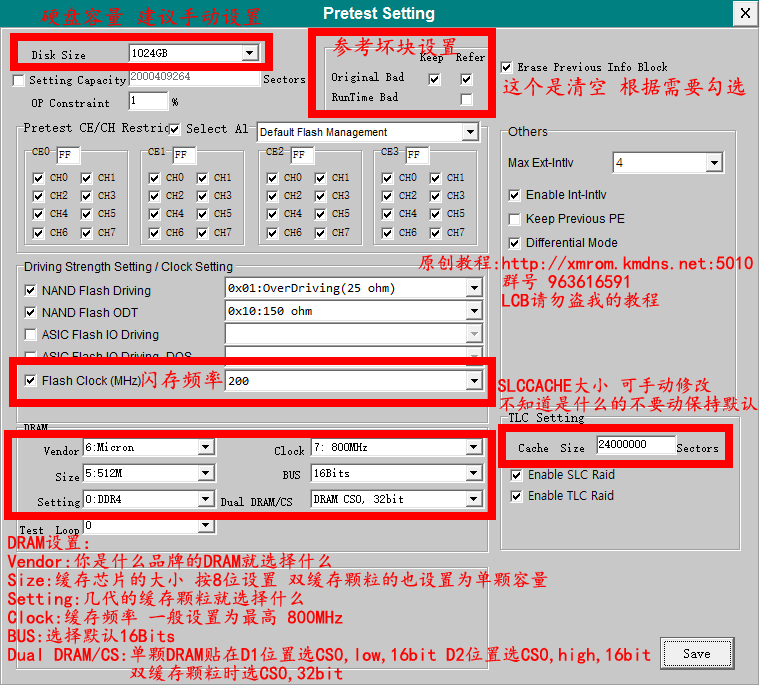760x686 pixels.
Task: Click the OP Constraint input field
Action: coord(147,101)
